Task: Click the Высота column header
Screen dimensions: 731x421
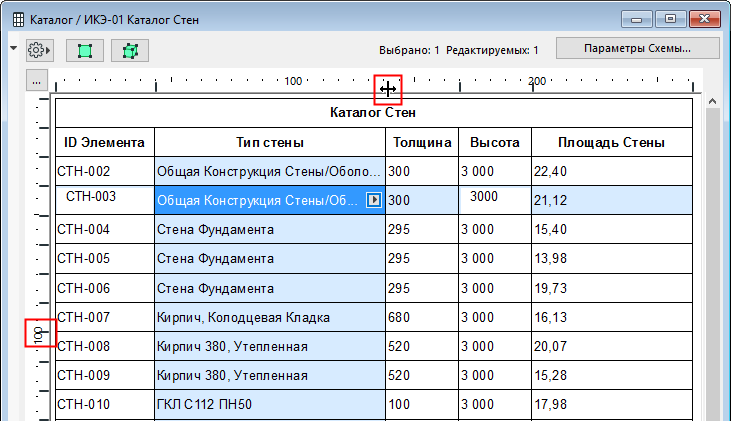Action: pos(495,142)
